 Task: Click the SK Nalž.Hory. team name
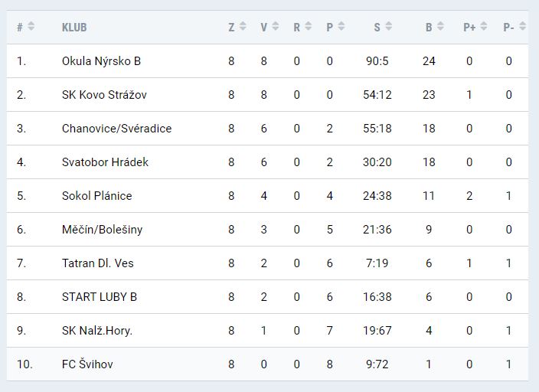(x=97, y=331)
